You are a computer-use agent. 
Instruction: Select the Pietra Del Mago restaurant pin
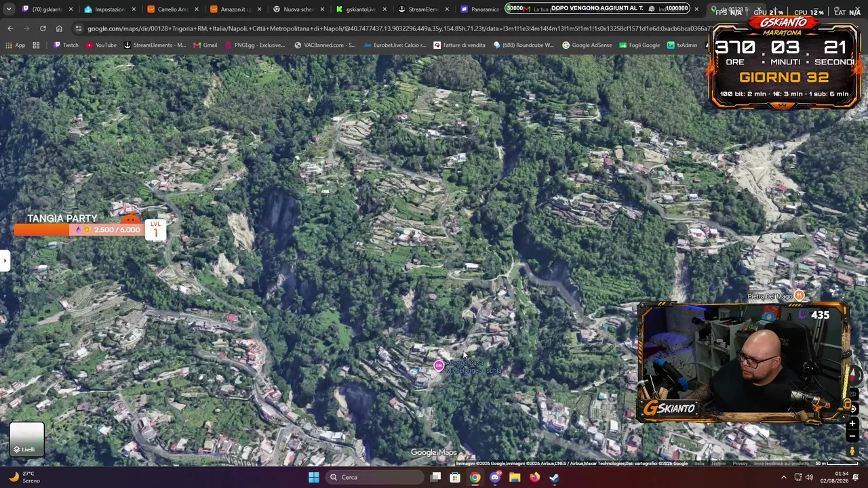click(799, 296)
